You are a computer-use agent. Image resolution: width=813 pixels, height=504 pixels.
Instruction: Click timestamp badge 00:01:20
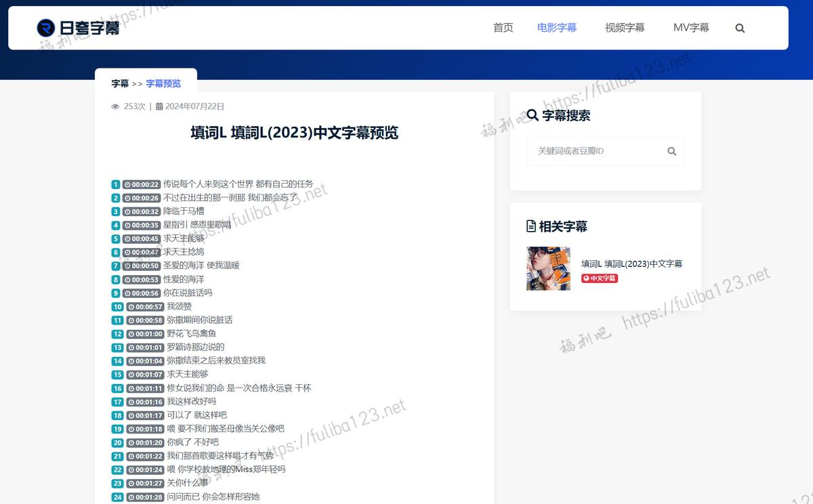146,442
